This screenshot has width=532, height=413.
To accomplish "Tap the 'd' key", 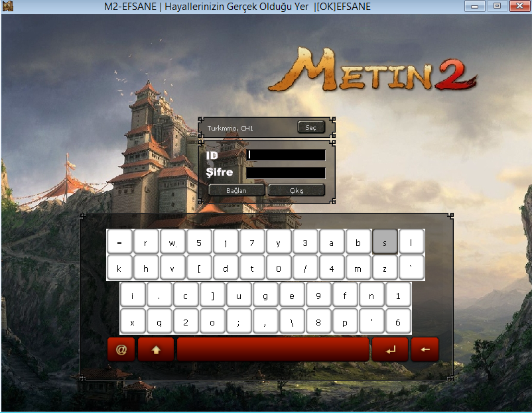I will [226, 268].
